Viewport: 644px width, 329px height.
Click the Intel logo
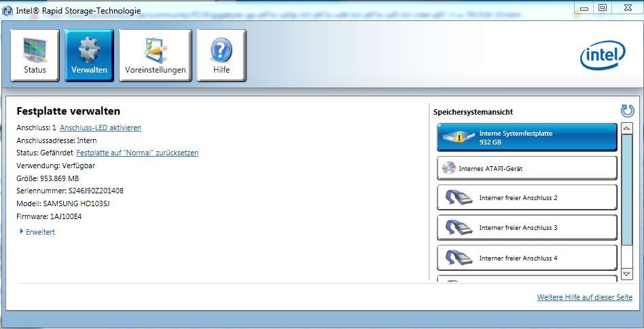point(603,55)
